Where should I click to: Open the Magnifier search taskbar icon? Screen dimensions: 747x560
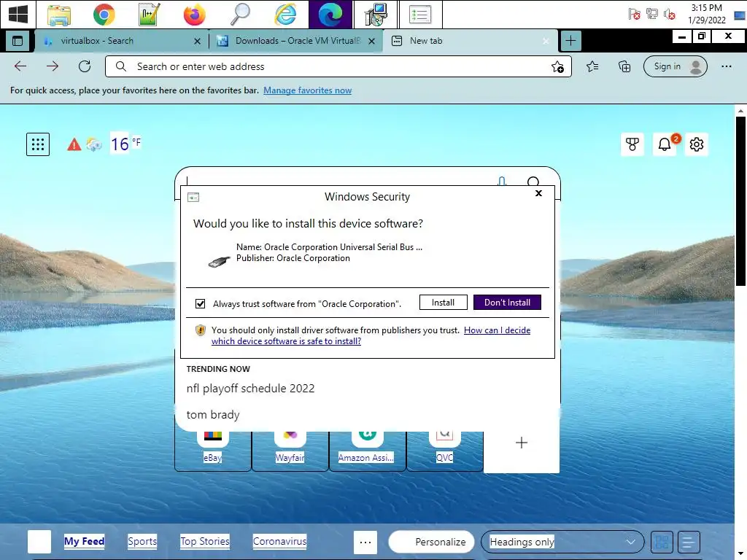(239, 15)
